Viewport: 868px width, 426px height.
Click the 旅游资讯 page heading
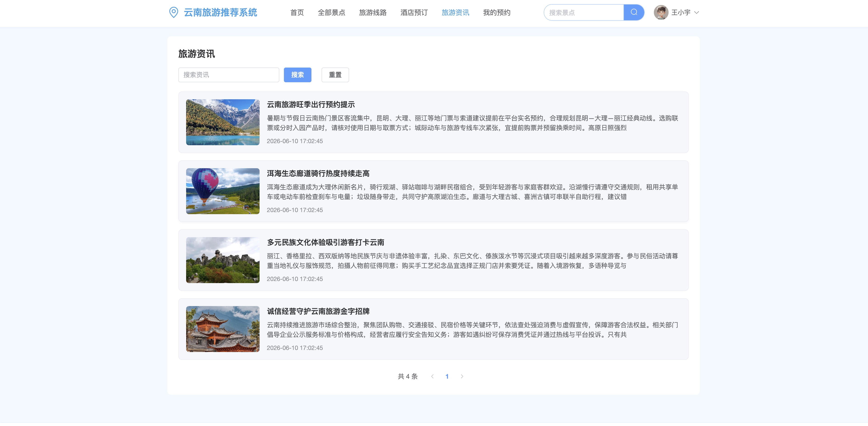pyautogui.click(x=196, y=54)
